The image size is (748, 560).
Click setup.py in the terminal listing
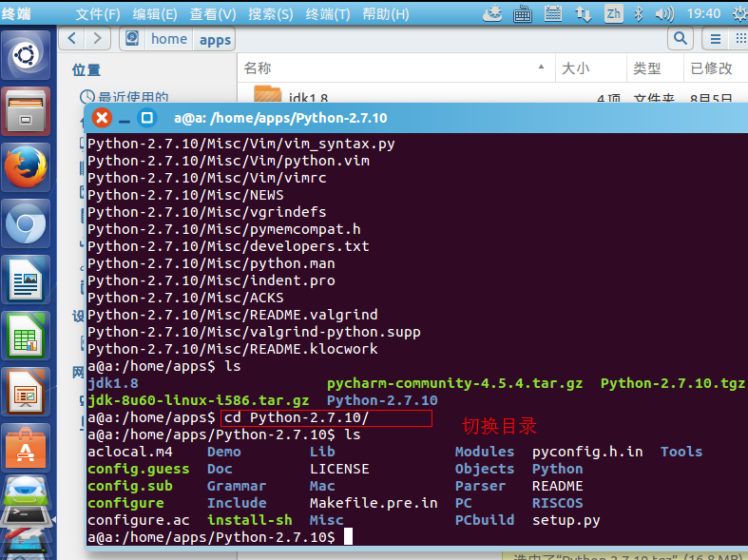tap(566, 520)
